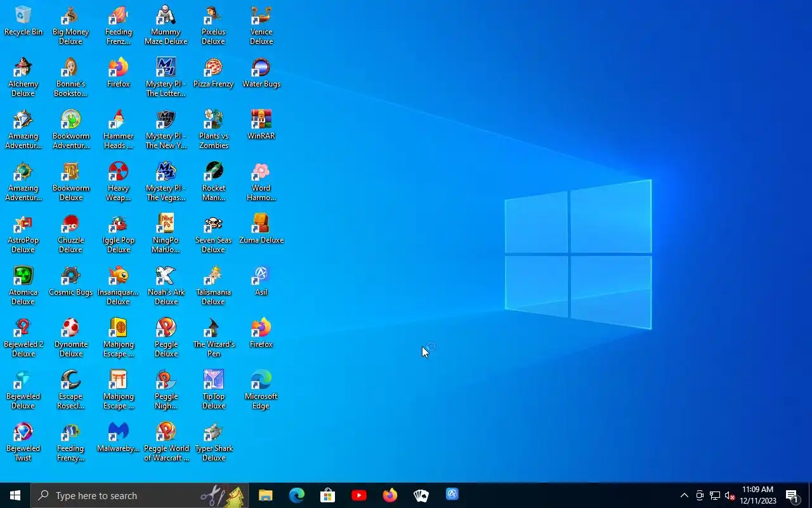Viewport: 812px width, 508px height.
Task: Select Feeding Frenzy icon beside Bejeweled Twist
Action: click(x=71, y=442)
